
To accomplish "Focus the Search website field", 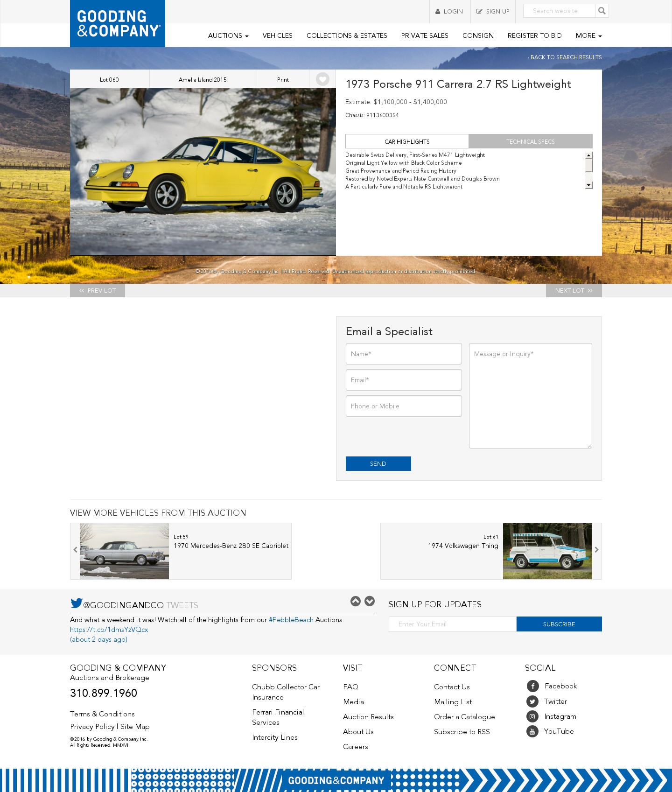I will (x=559, y=11).
